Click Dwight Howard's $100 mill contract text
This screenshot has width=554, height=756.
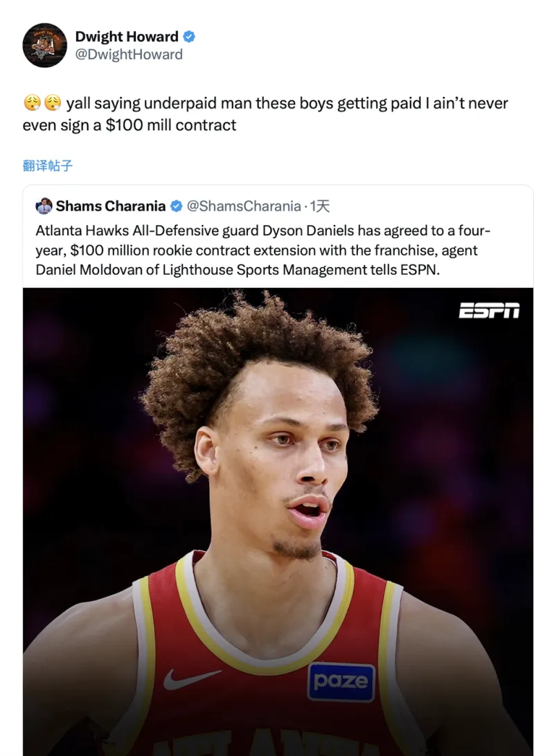(170, 125)
